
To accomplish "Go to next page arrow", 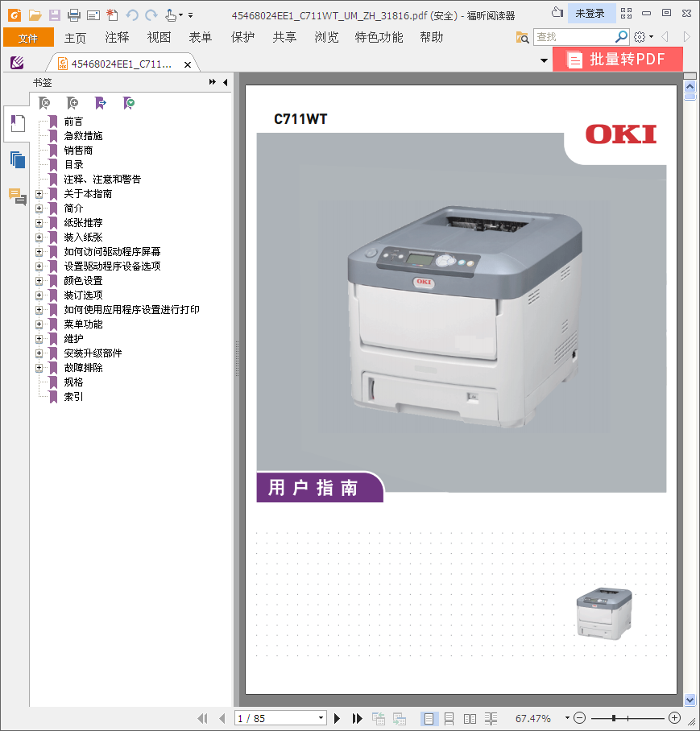I will [x=337, y=718].
